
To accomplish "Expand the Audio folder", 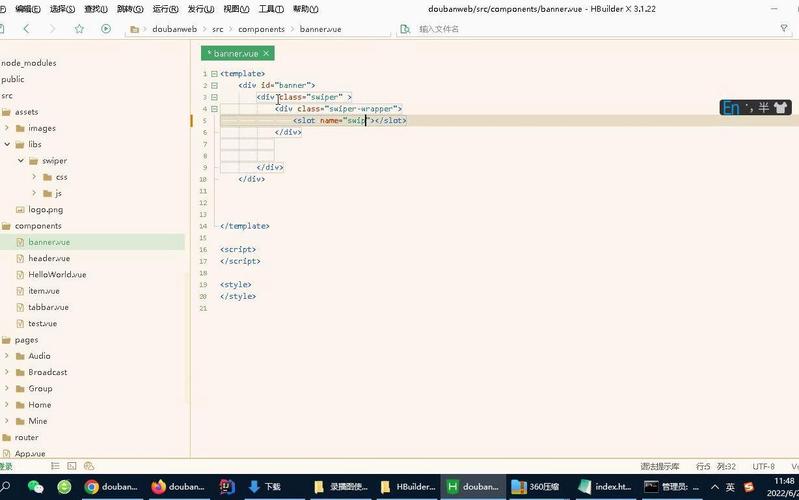I will [7, 356].
